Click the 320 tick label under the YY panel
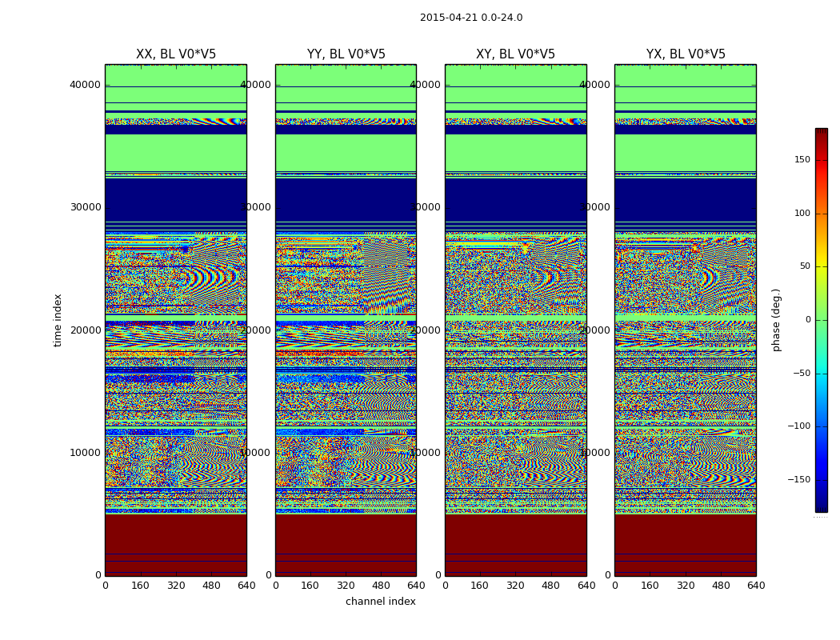Image resolution: width=840 pixels, height=640 pixels. pos(346,586)
